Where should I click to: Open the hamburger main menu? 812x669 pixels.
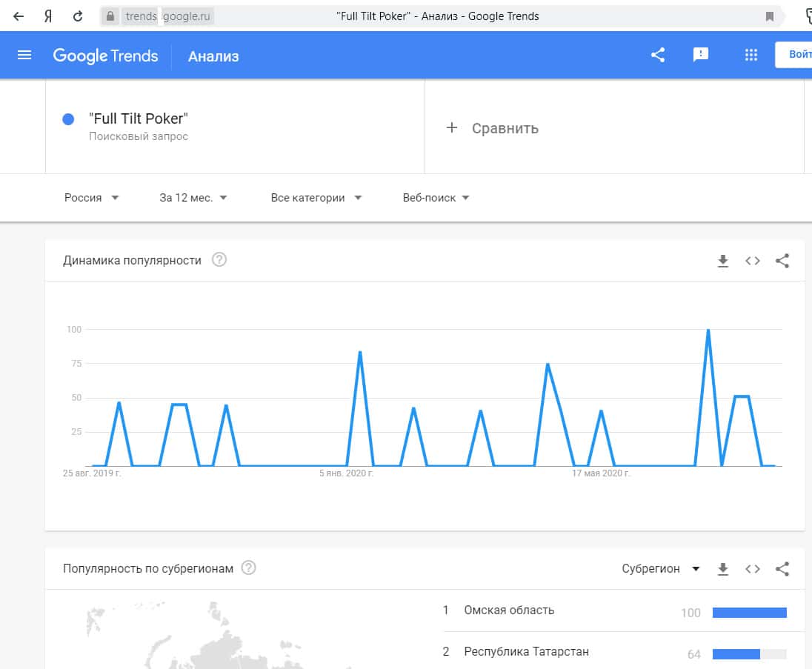point(24,56)
